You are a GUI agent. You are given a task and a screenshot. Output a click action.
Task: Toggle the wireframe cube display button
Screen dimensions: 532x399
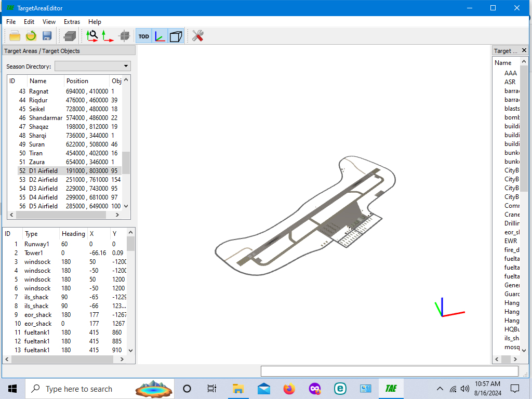click(x=176, y=36)
